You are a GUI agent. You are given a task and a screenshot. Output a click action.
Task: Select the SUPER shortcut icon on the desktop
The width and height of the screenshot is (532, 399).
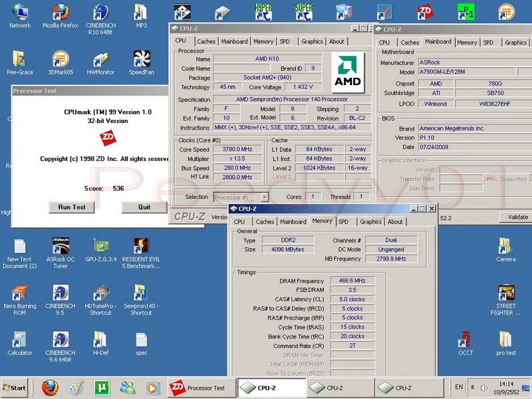tap(304, 11)
